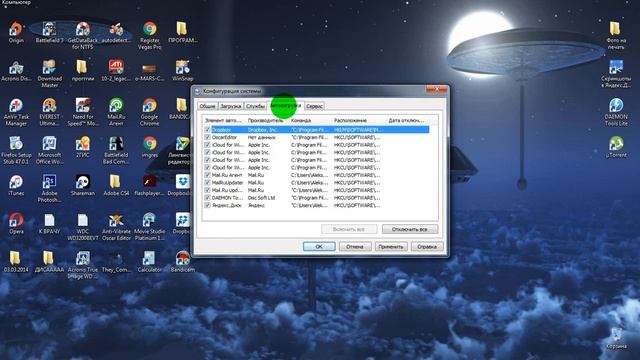The height and width of the screenshot is (360, 640).
Task: Select the EVEREST Ultimate shortcut
Action: coord(49,112)
